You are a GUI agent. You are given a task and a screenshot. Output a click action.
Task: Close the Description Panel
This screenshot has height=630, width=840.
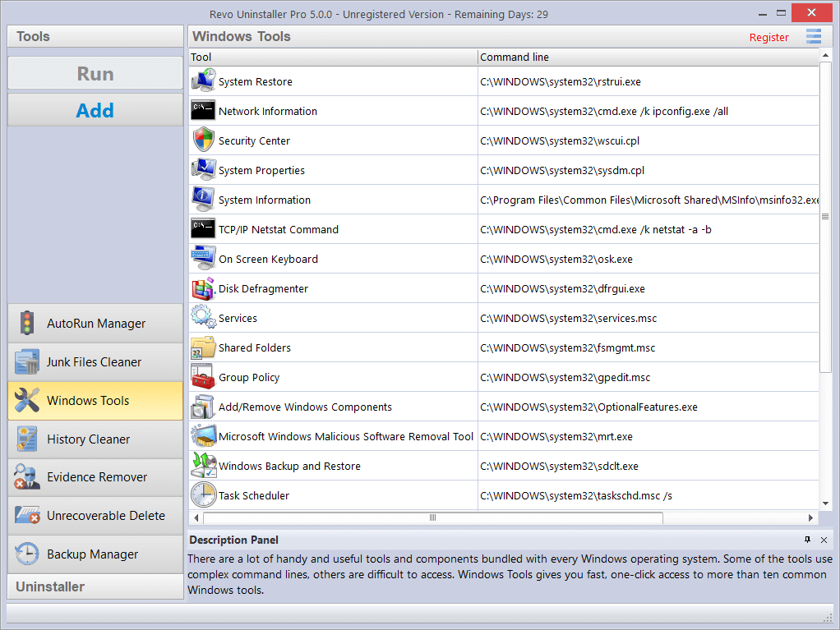coord(824,540)
